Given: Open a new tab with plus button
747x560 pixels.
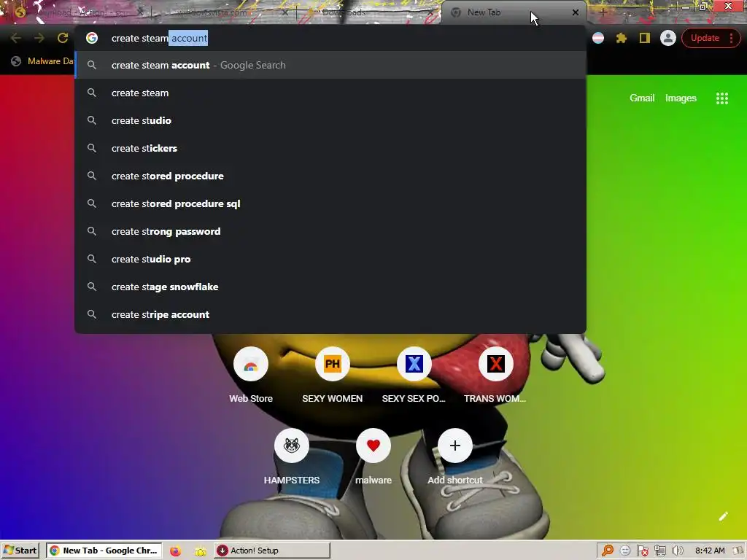Looking at the screenshot, I should [603, 12].
